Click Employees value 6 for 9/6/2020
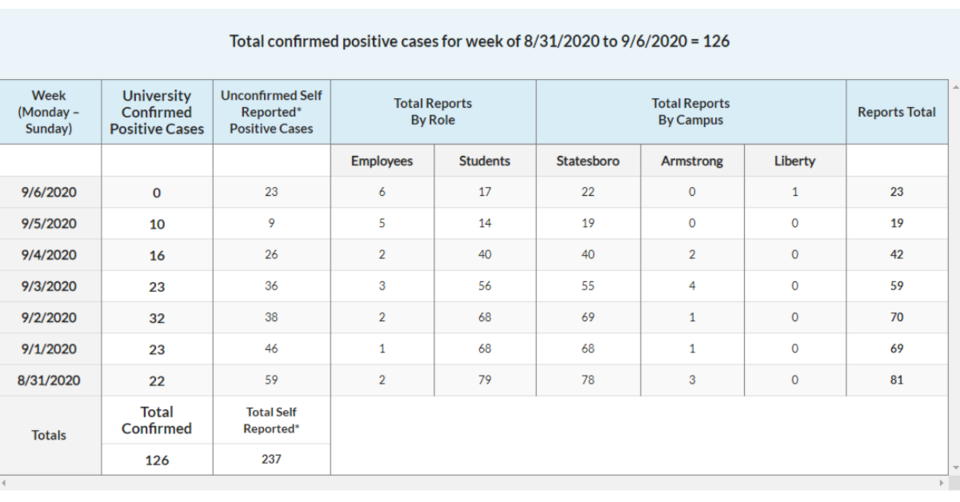960x502 pixels. [x=382, y=192]
